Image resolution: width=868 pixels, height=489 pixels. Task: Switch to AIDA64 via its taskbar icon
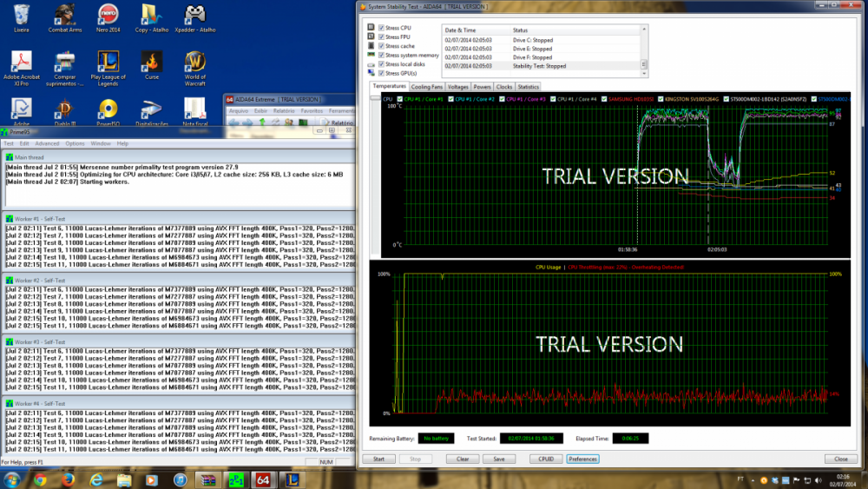[263, 479]
